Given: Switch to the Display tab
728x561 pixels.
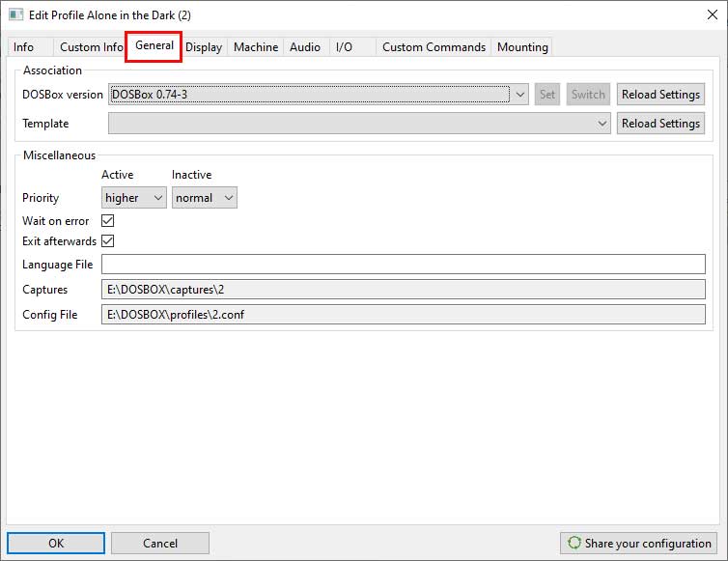Looking at the screenshot, I should point(204,47).
